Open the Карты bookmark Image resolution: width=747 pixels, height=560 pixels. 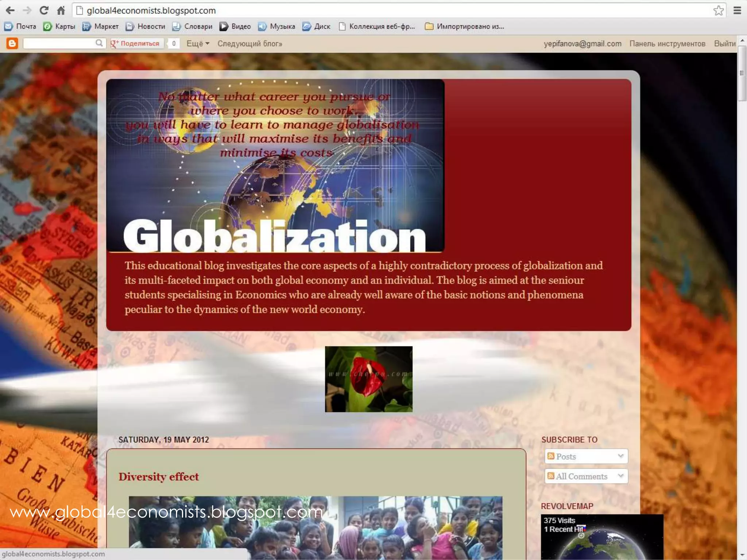pyautogui.click(x=59, y=26)
